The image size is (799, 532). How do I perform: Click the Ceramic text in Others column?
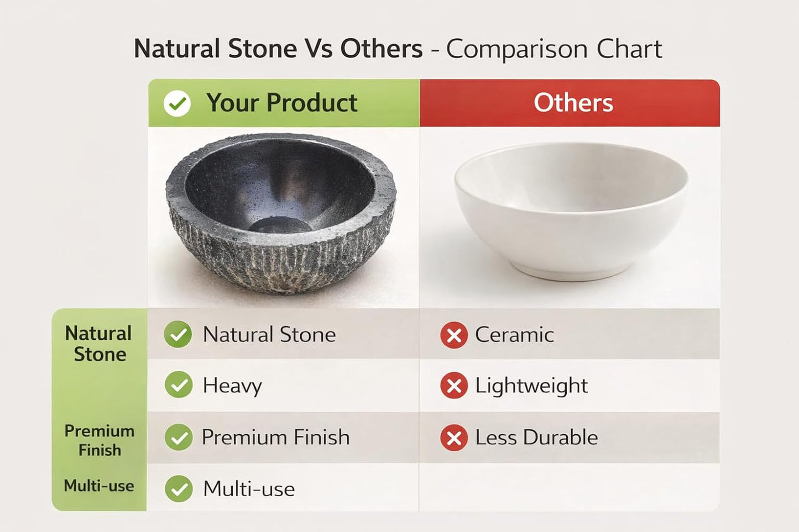[514, 335]
